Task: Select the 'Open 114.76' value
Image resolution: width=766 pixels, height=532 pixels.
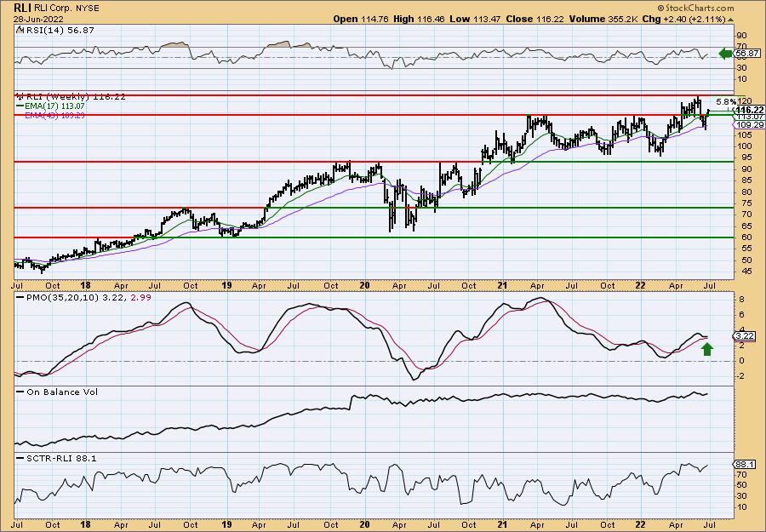Action: click(x=361, y=19)
